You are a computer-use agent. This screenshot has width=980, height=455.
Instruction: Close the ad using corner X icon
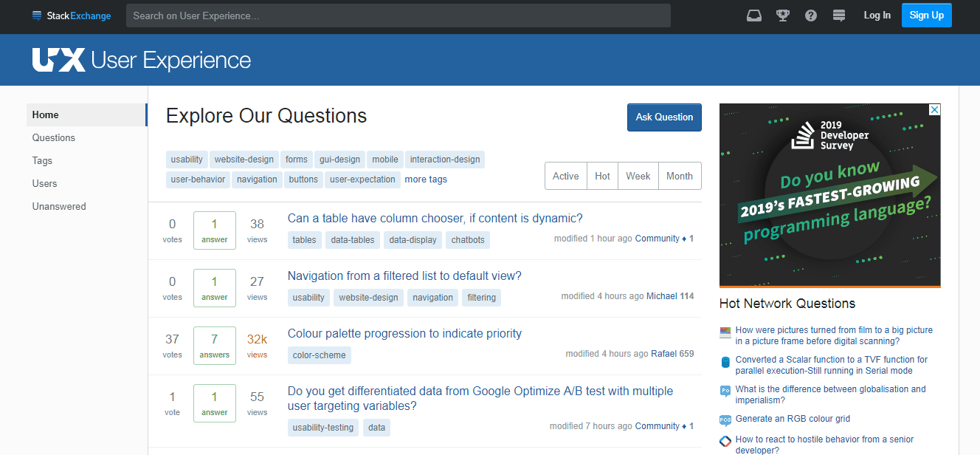pos(934,110)
